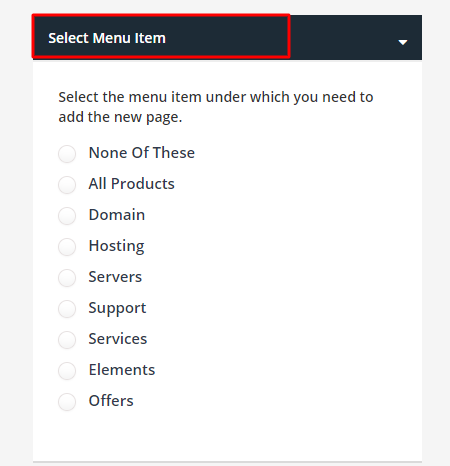
Task: Click the Servers label text
Action: click(x=115, y=277)
